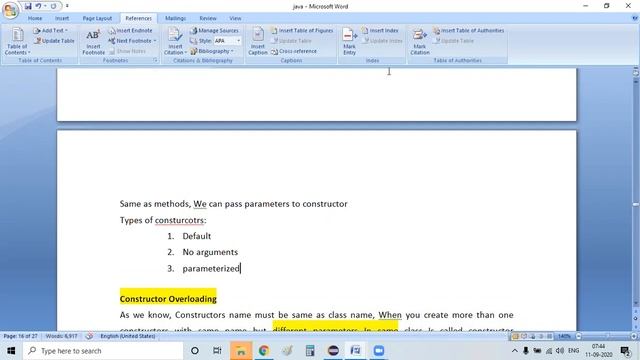Switch to Draft view
Viewport: 640px width, 360px height.
tap(549, 336)
